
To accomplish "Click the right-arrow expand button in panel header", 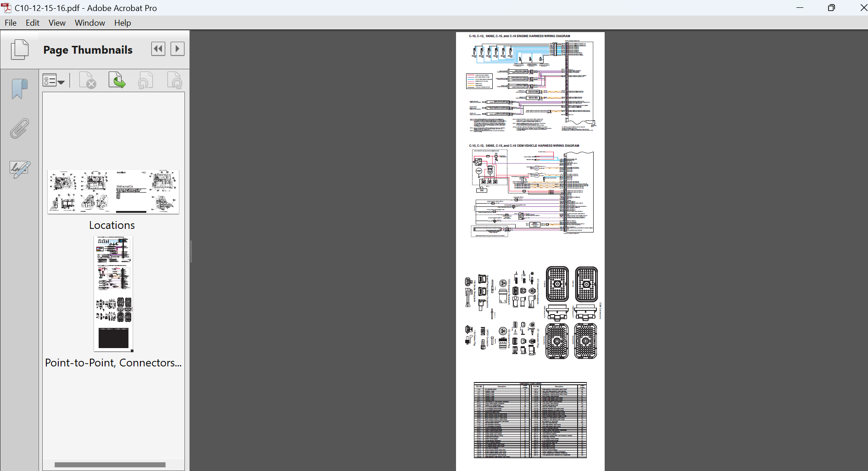I will click(178, 49).
